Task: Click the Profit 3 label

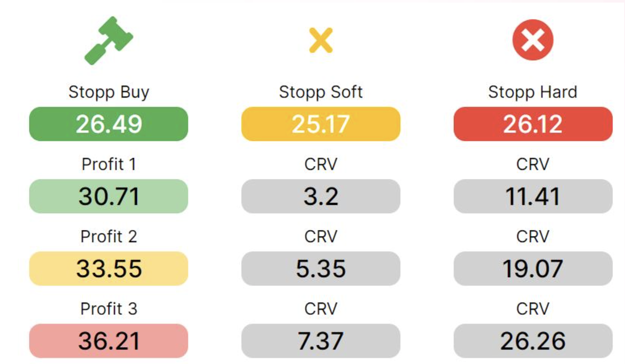Action: [108, 309]
